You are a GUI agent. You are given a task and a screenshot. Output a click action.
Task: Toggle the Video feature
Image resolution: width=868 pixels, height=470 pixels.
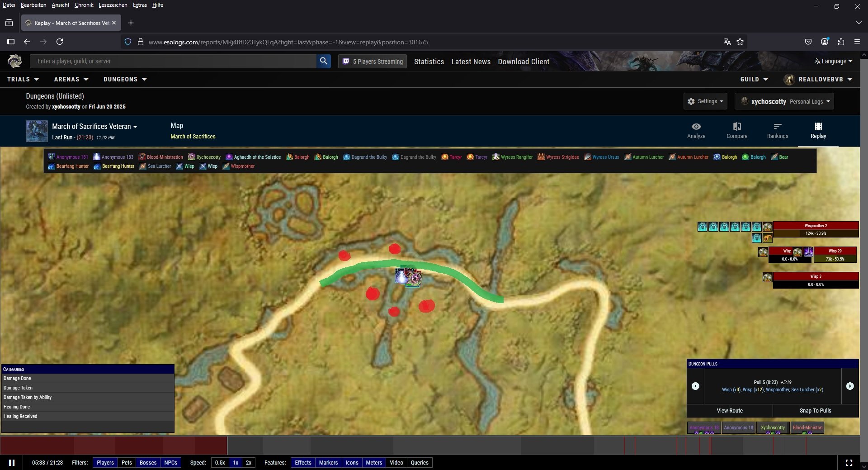[396, 463]
